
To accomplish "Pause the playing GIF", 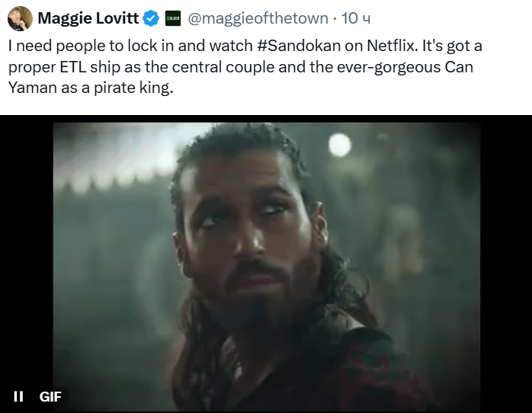I will [19, 396].
